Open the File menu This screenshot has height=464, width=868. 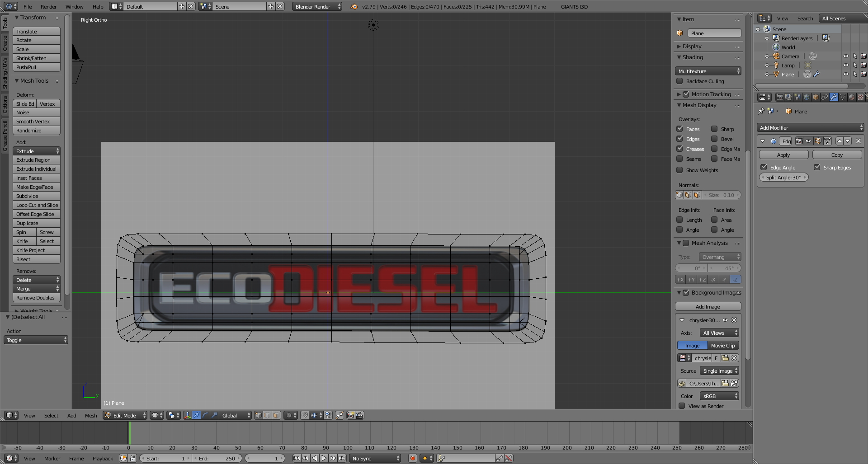pos(28,6)
